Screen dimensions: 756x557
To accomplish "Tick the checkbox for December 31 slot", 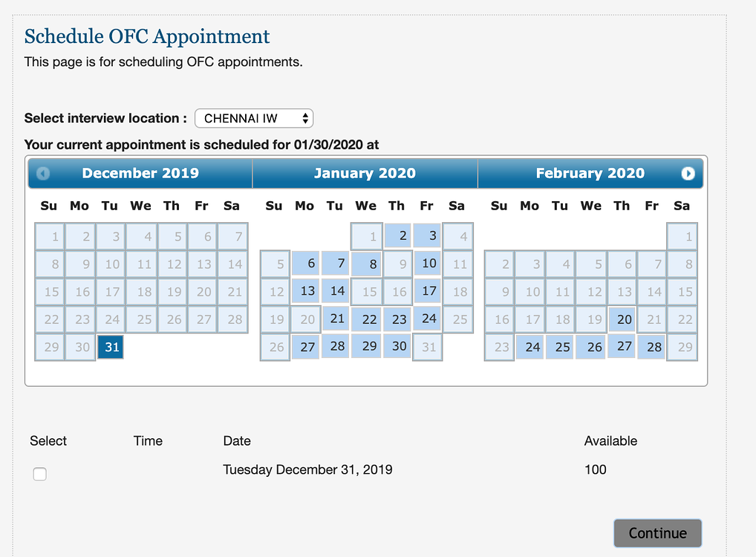I will click(x=40, y=474).
